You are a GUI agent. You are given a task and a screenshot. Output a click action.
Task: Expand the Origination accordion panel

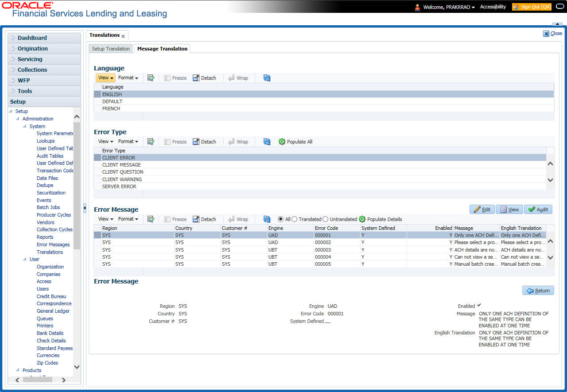tap(44, 49)
